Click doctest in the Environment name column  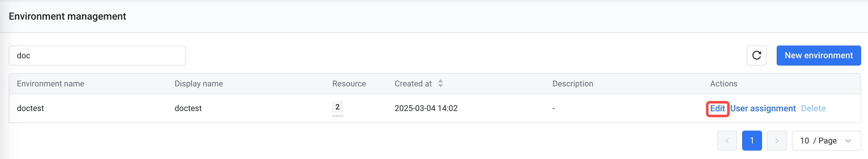coord(30,108)
